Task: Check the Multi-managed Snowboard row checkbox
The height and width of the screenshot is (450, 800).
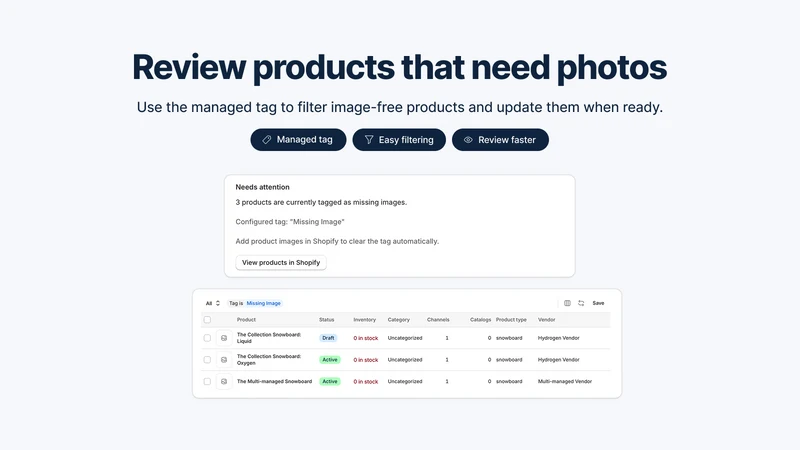Action: 207,381
